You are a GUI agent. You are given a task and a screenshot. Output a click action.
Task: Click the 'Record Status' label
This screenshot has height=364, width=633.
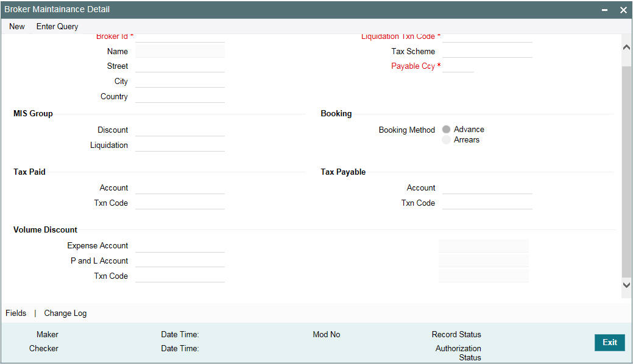(x=456, y=335)
